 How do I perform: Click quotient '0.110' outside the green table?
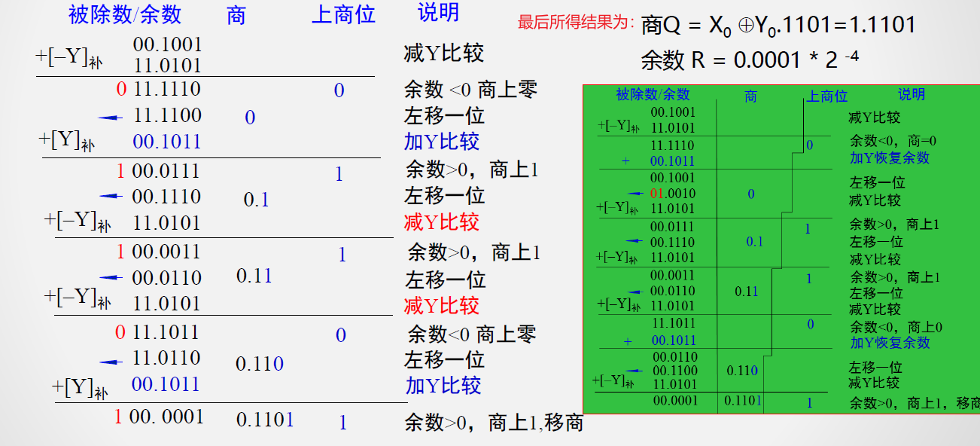pyautogui.click(x=260, y=364)
